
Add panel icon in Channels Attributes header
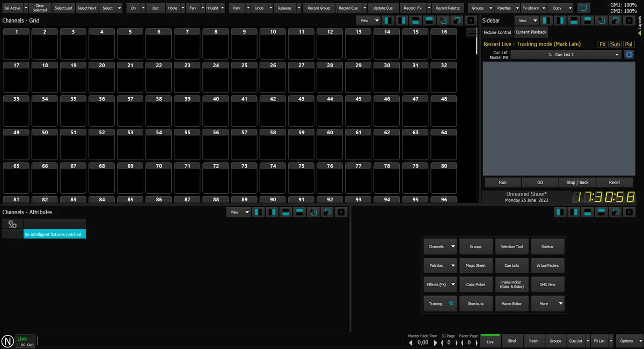pos(313,212)
